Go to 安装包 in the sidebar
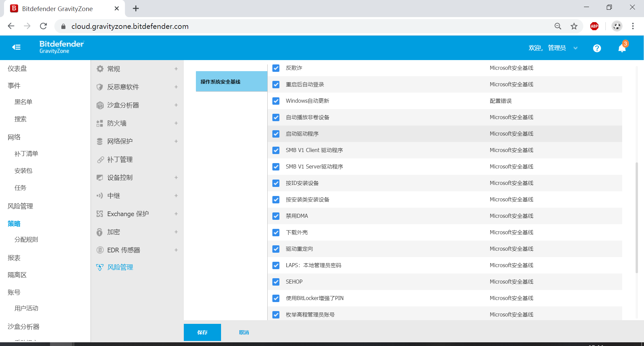Image resolution: width=644 pixels, height=346 pixels. pos(23,171)
